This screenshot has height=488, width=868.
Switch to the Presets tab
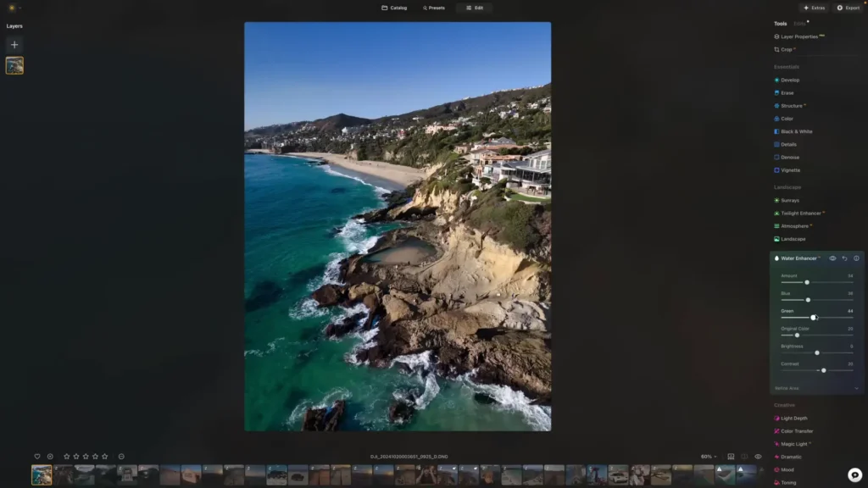click(x=433, y=8)
